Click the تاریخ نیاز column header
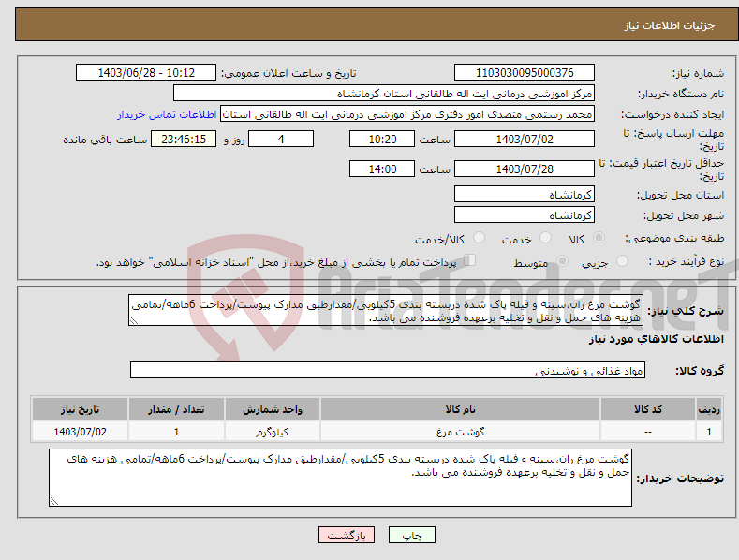The image size is (739, 560). pos(81,409)
